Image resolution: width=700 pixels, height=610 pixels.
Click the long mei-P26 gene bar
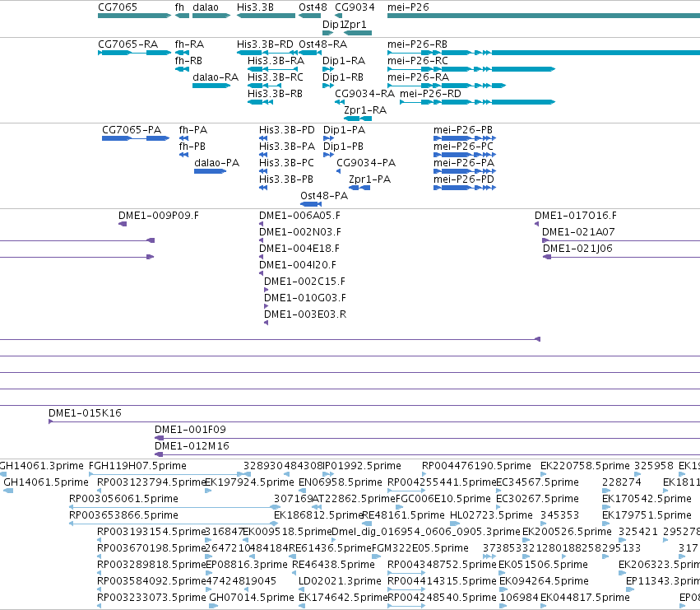pos(544,16)
